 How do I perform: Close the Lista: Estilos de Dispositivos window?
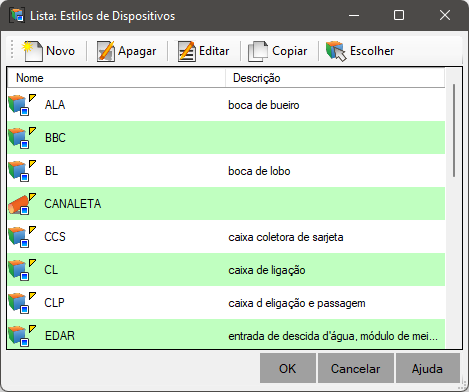tap(445, 15)
